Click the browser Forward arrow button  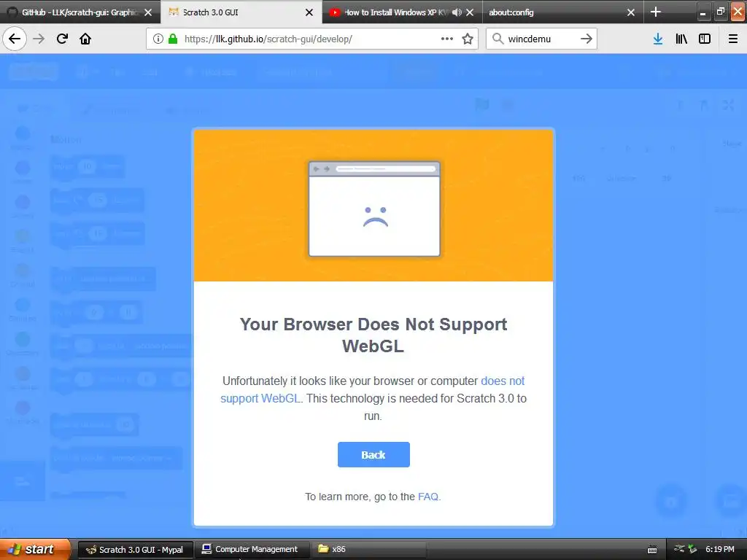pyautogui.click(x=39, y=39)
